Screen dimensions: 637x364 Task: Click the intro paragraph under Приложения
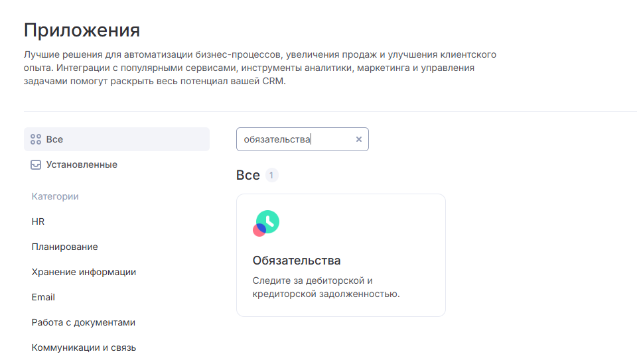point(259,68)
